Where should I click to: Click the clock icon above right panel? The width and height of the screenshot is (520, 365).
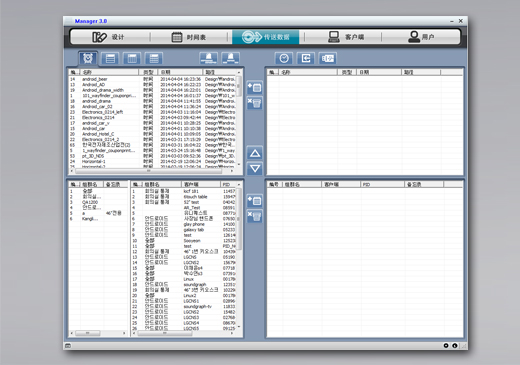[284, 59]
